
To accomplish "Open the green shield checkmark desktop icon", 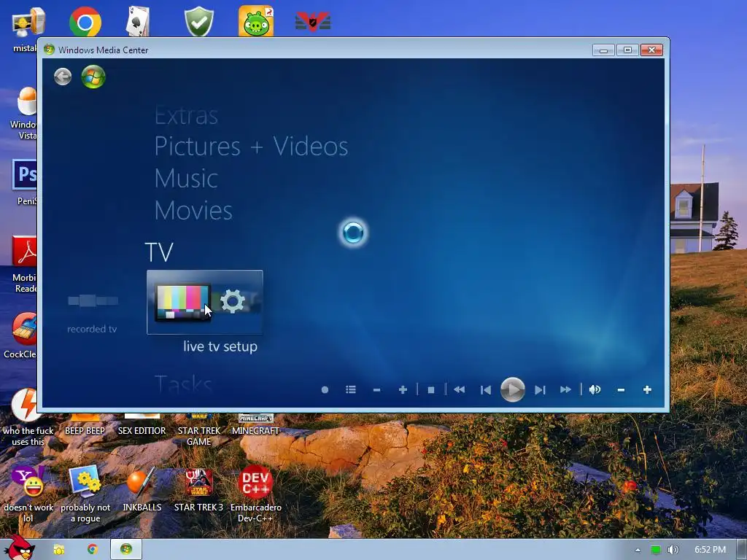I will pos(199,21).
